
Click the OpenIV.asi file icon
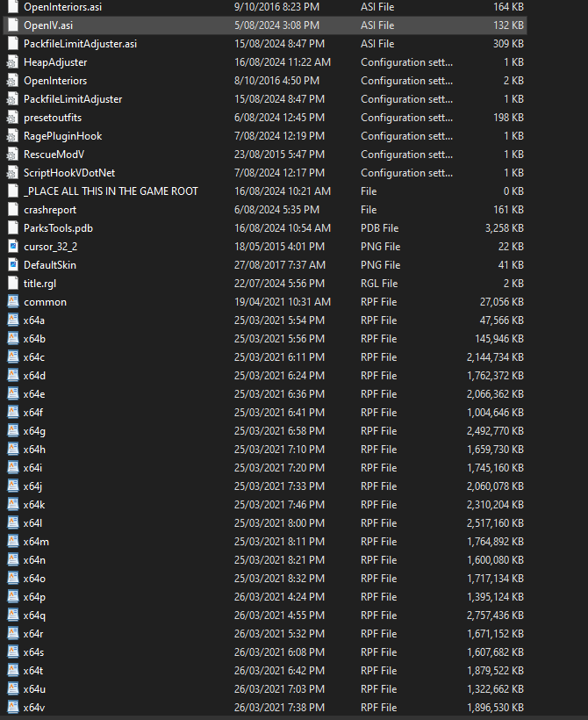tap(13, 25)
